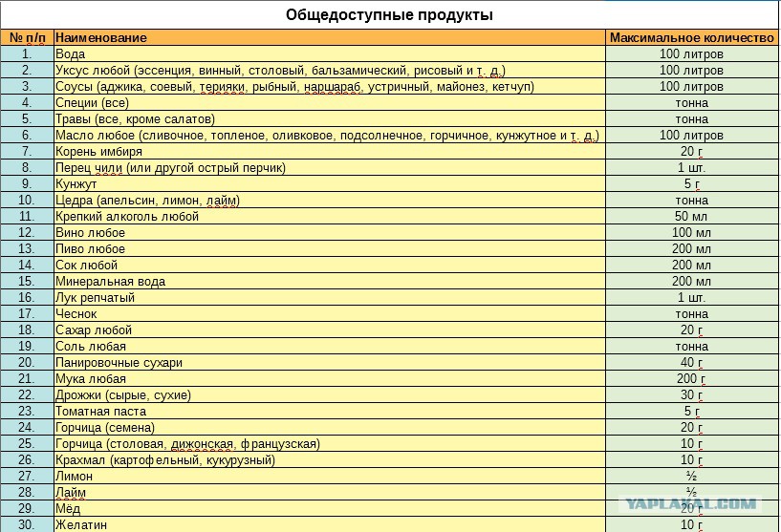The width and height of the screenshot is (781, 532).
Task: Select quantity 'тонна' in the Специи row
Action: click(x=692, y=102)
